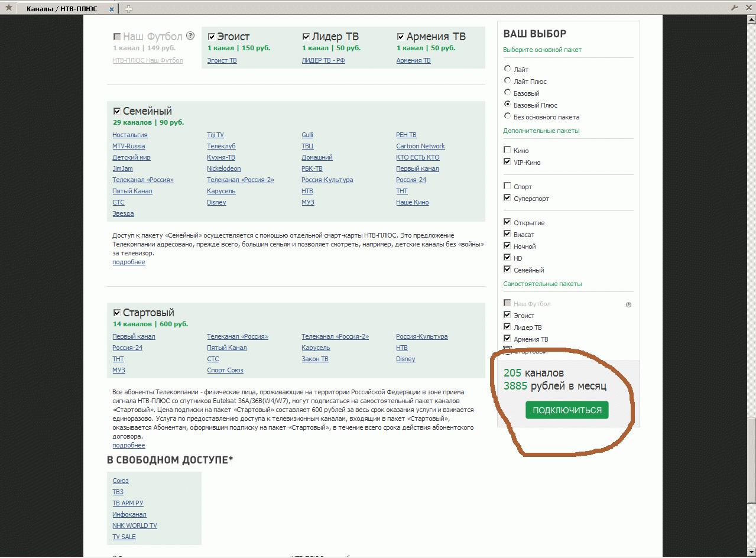Toggle Армения ТВ checkbox in Ваш выбор sidebar
Image resolution: width=756 pixels, height=558 pixels.
507,338
